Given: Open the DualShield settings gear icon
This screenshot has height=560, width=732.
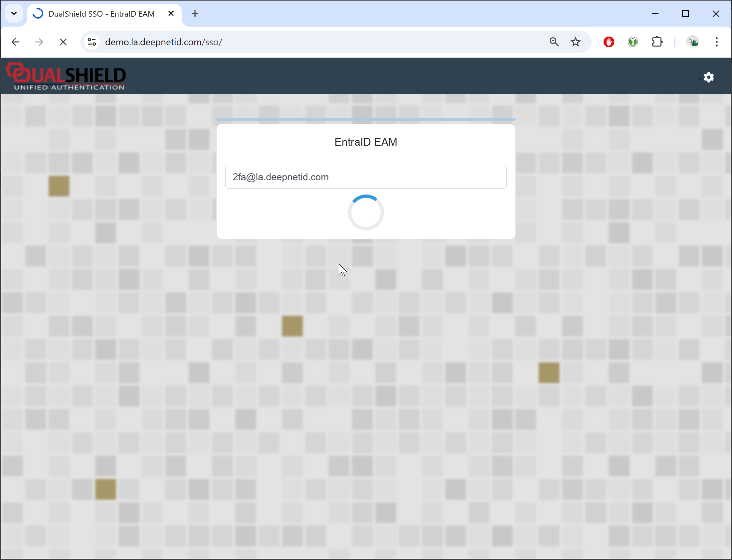Looking at the screenshot, I should coord(708,77).
